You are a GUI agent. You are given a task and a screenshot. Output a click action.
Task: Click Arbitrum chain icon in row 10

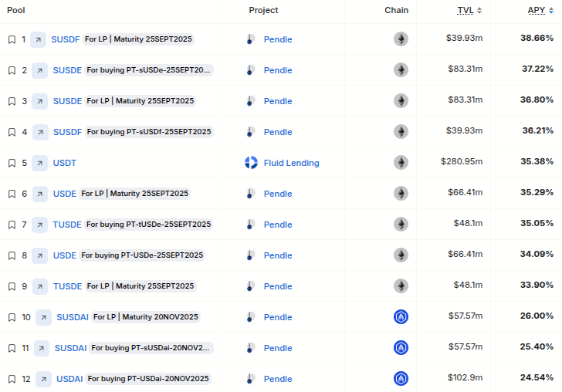click(x=401, y=316)
